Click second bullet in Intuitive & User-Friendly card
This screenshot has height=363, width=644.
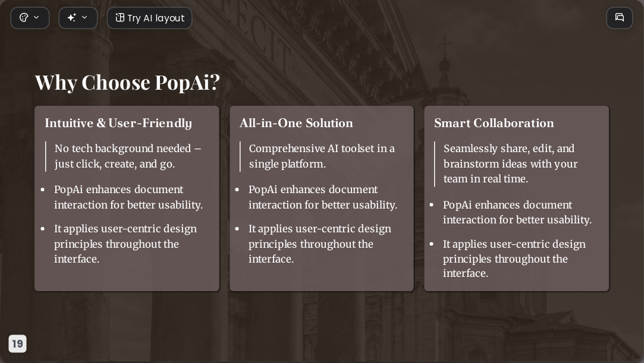(125, 244)
